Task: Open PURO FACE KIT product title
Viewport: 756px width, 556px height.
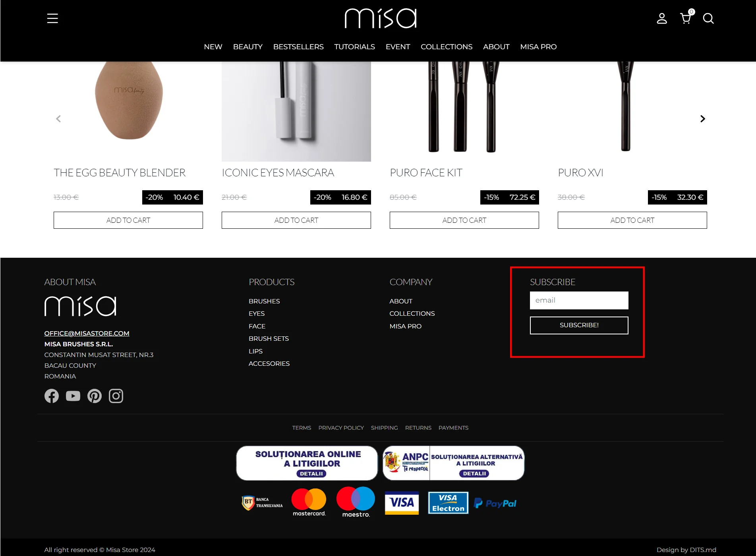Action: (x=426, y=173)
